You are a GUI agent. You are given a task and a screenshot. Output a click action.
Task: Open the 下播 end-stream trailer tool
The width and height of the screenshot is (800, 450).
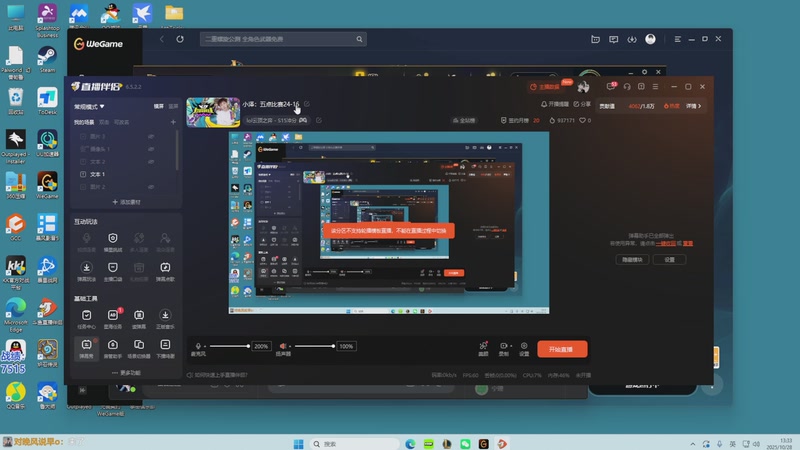tap(165, 348)
